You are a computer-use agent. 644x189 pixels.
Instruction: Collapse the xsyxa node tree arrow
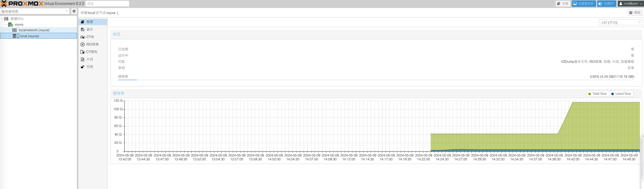coord(6,25)
